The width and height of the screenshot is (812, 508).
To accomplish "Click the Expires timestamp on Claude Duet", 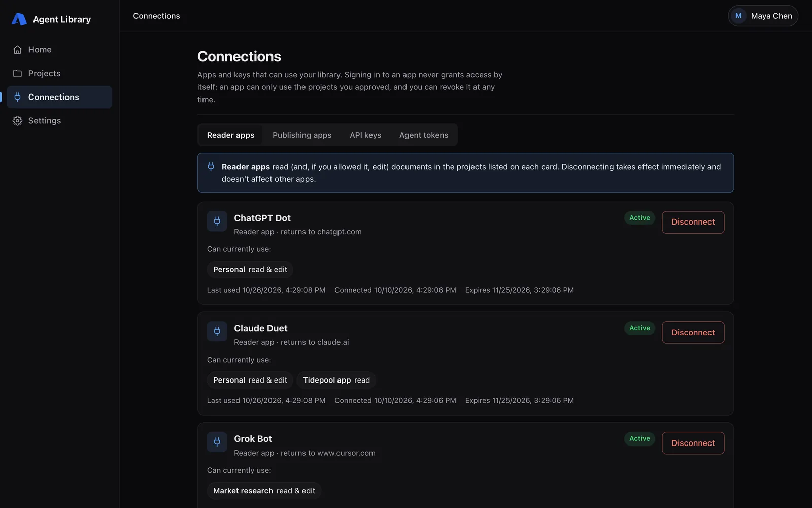I will point(520,401).
